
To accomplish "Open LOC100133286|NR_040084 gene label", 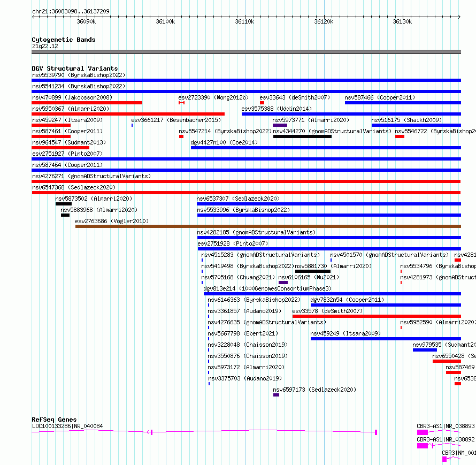I will pos(67,426).
